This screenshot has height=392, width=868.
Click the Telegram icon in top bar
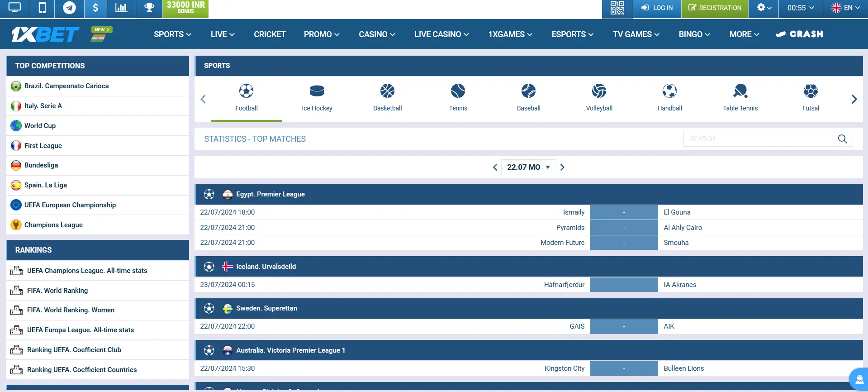pyautogui.click(x=69, y=8)
